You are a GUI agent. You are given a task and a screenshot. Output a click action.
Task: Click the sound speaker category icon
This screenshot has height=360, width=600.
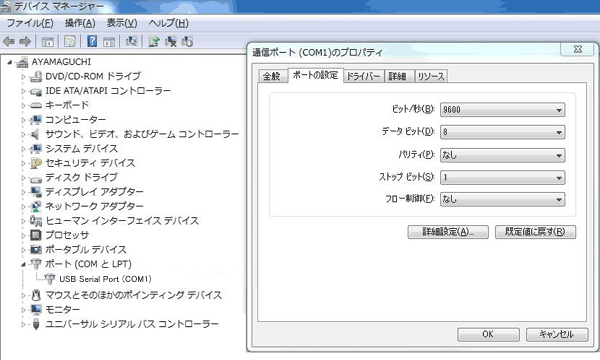35,134
